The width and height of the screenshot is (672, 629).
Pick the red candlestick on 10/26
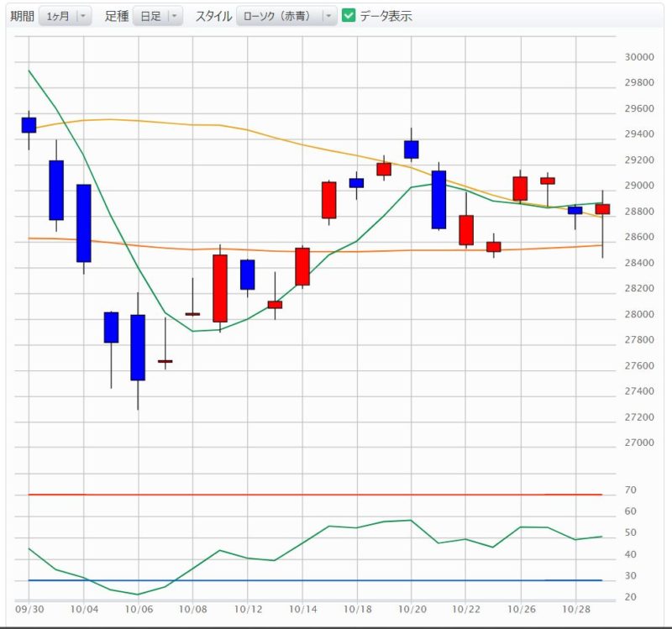point(520,188)
